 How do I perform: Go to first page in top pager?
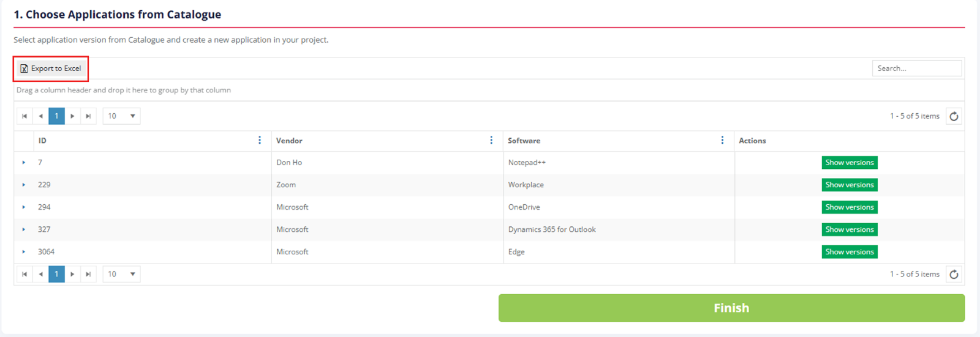pyautogui.click(x=24, y=116)
